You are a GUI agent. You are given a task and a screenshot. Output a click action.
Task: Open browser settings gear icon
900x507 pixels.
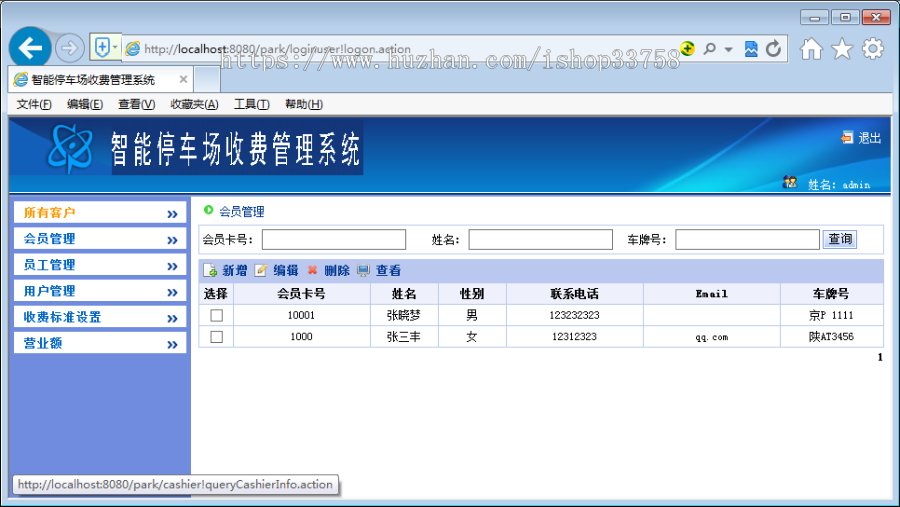tap(872, 49)
